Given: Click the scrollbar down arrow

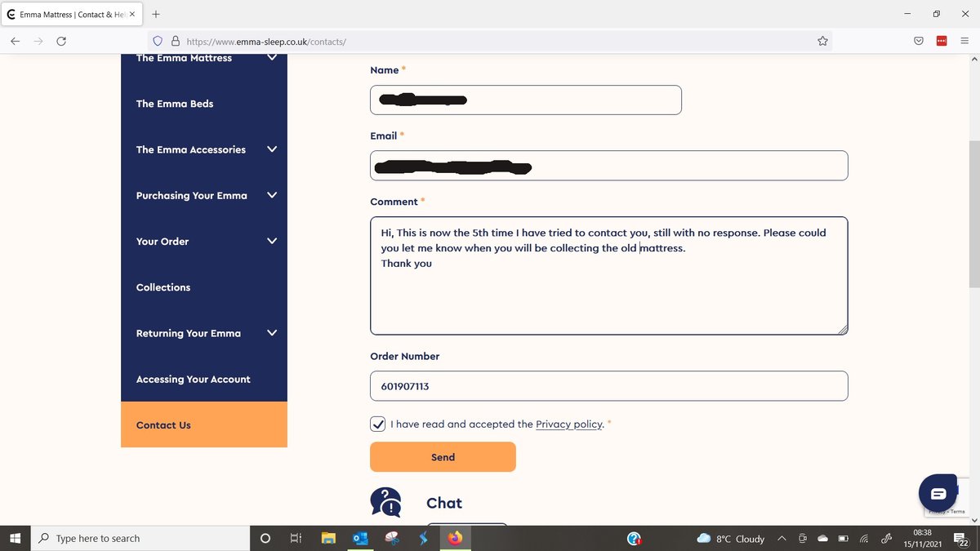Looking at the screenshot, I should tap(973, 520).
